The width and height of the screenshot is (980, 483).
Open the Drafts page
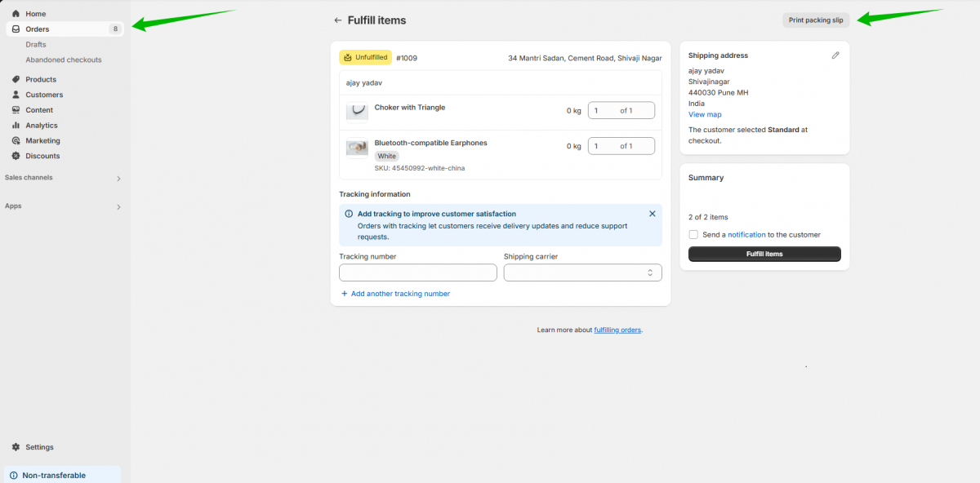(x=33, y=44)
